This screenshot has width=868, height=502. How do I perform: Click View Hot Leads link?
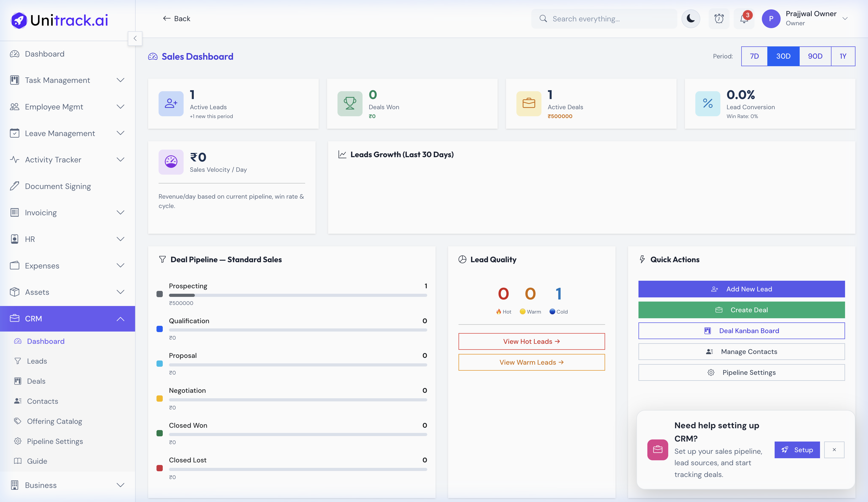click(x=531, y=341)
